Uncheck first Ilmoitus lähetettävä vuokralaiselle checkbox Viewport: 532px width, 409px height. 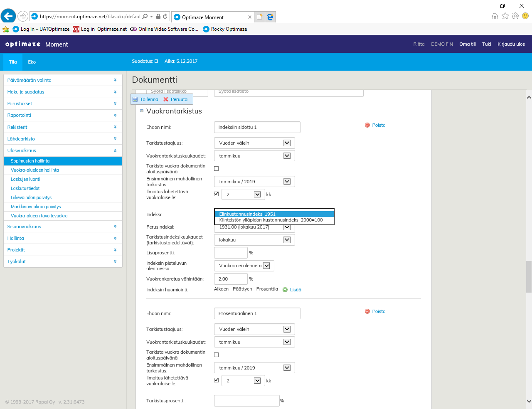(x=216, y=194)
